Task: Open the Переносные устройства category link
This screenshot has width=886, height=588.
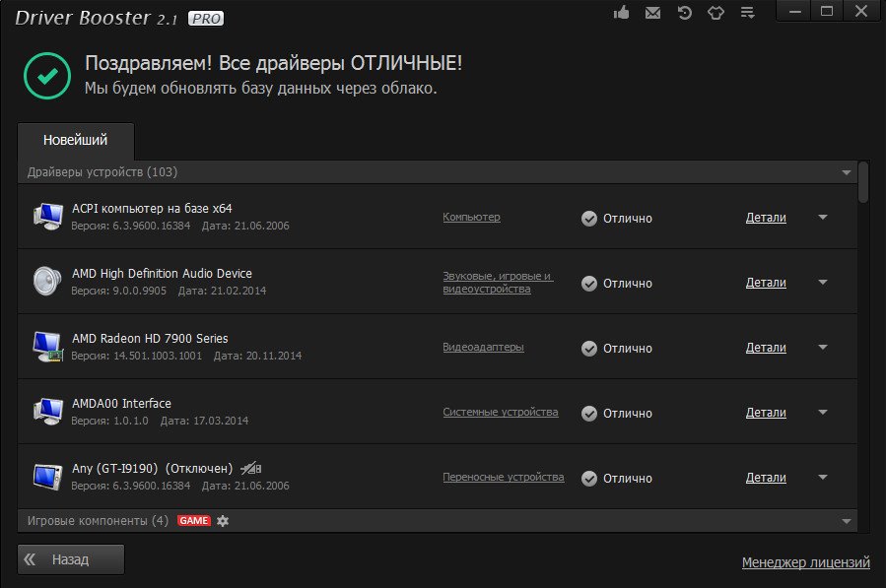Action: coord(504,477)
